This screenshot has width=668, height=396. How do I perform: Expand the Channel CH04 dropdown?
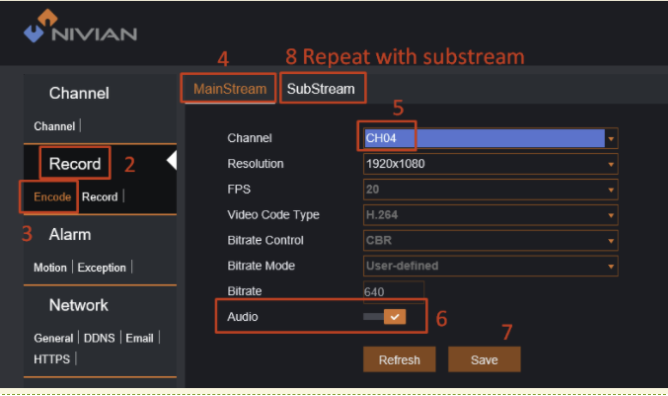[490, 138]
